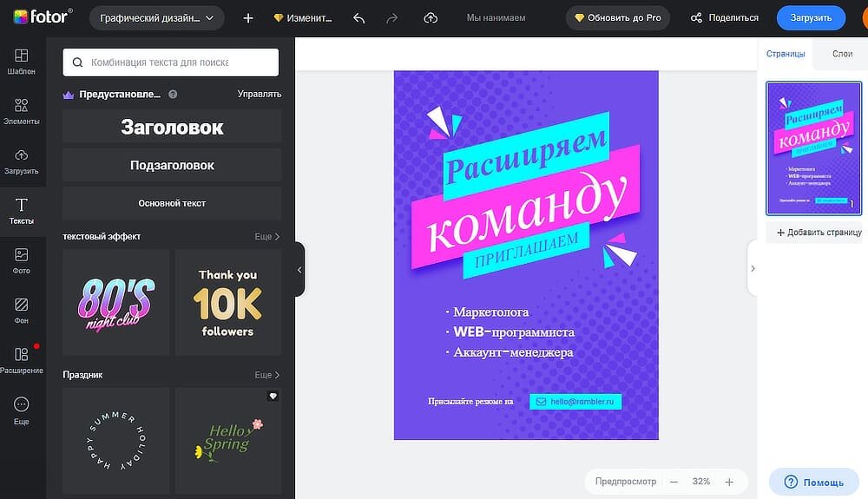
Task: Click the blue Загрузить download button
Action: coord(811,17)
